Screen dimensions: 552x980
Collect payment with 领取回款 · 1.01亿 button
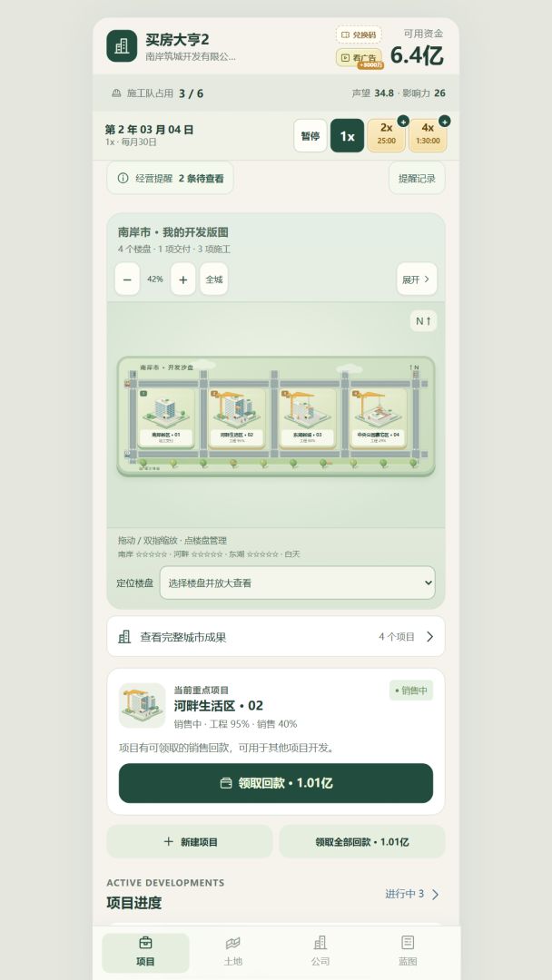point(276,783)
